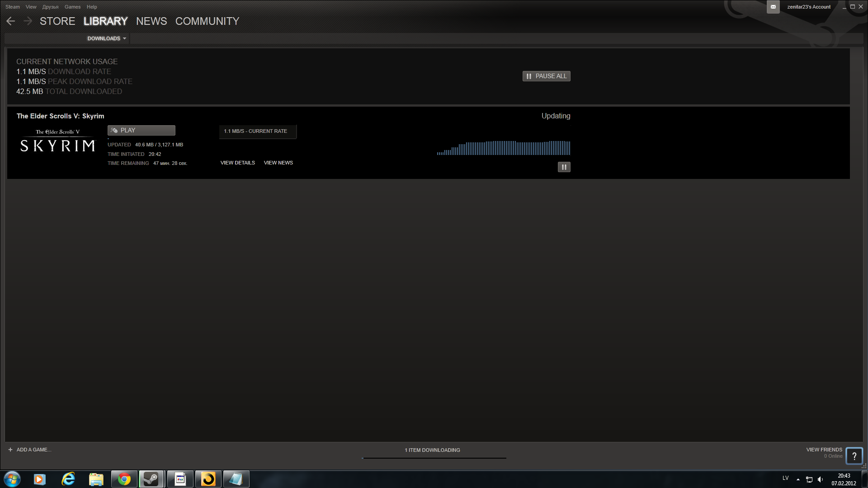
Task: Open VIEW NEWS for Skyrim
Action: tap(278, 163)
